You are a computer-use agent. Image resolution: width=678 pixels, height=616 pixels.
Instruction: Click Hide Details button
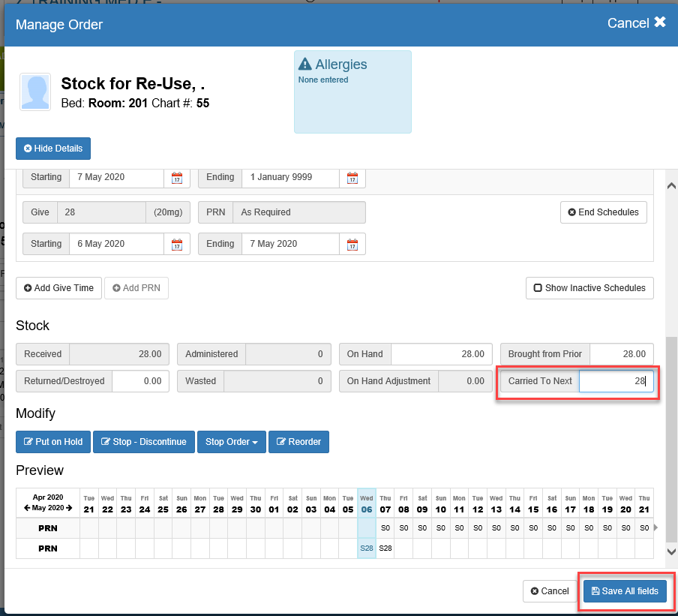pos(53,149)
